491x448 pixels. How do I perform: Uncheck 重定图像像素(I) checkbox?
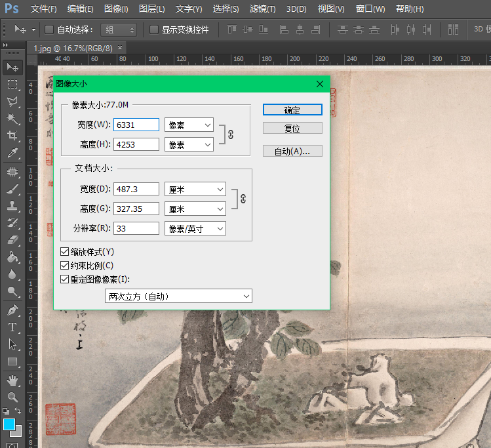(x=64, y=279)
